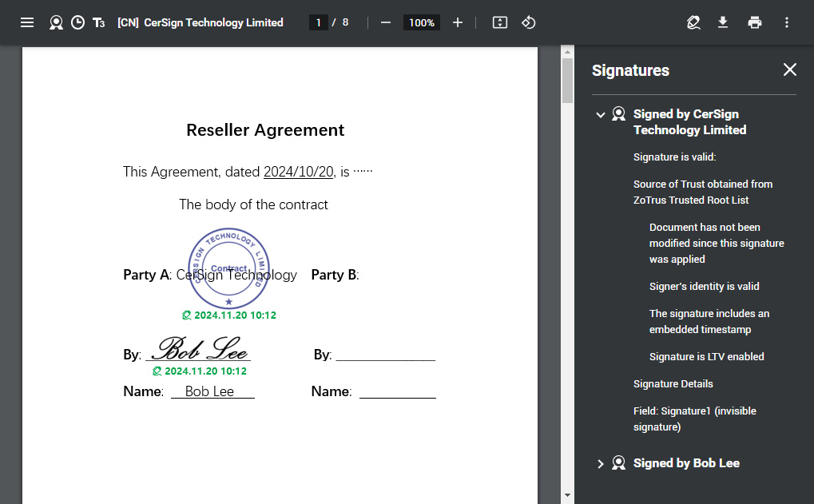Print the Reseller Agreement document
The height and width of the screenshot is (504, 814).
[x=754, y=22]
